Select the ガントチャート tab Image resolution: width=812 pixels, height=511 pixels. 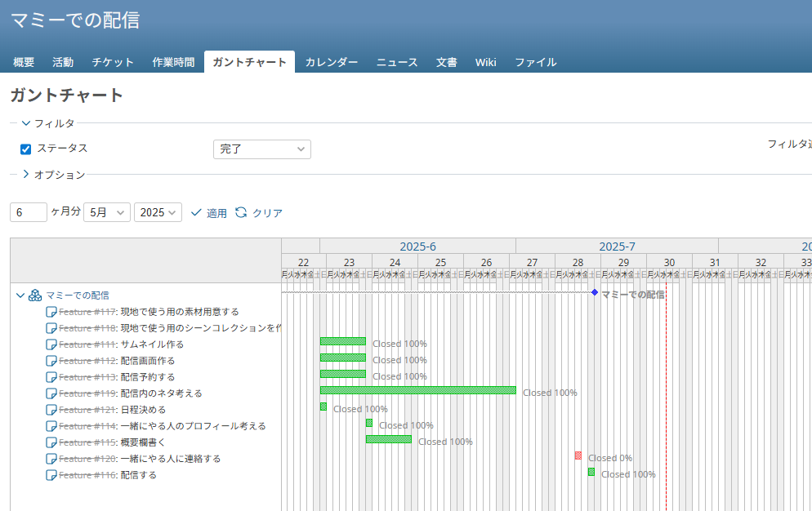point(250,62)
